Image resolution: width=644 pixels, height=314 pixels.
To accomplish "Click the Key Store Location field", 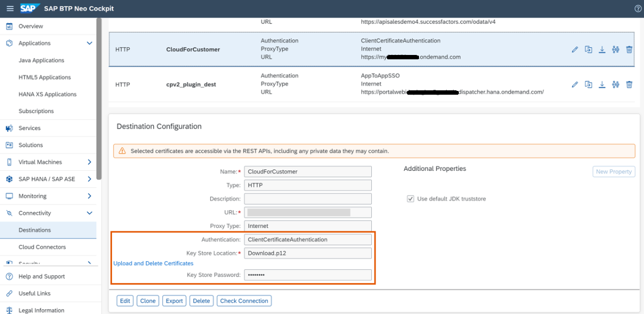I will [x=308, y=253].
